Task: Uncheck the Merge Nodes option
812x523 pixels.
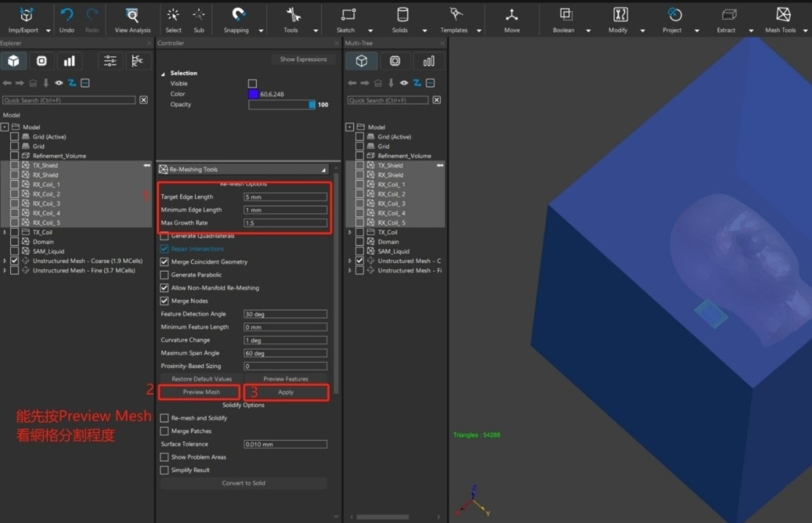Action: coord(164,301)
